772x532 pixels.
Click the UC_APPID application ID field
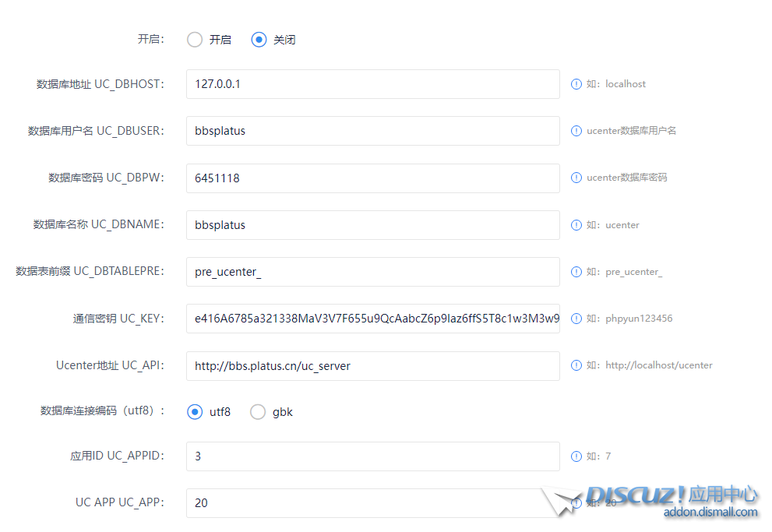tap(372, 456)
